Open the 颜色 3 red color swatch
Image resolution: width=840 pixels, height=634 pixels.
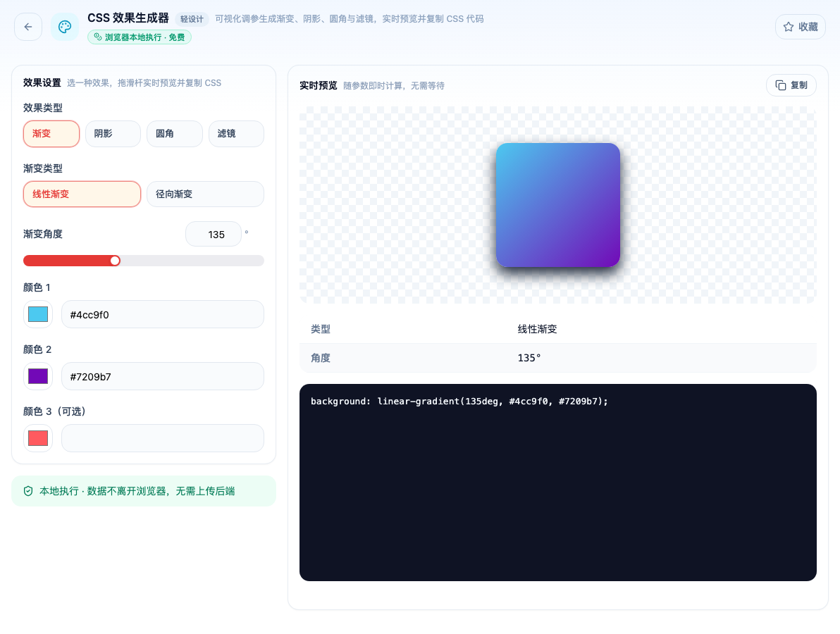pyautogui.click(x=38, y=439)
